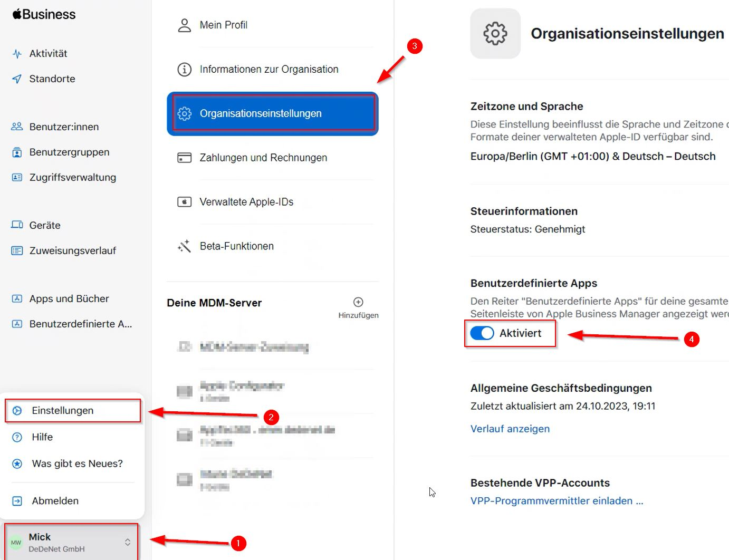Click the Zahlungen und Rechnungen card icon

[x=184, y=158]
